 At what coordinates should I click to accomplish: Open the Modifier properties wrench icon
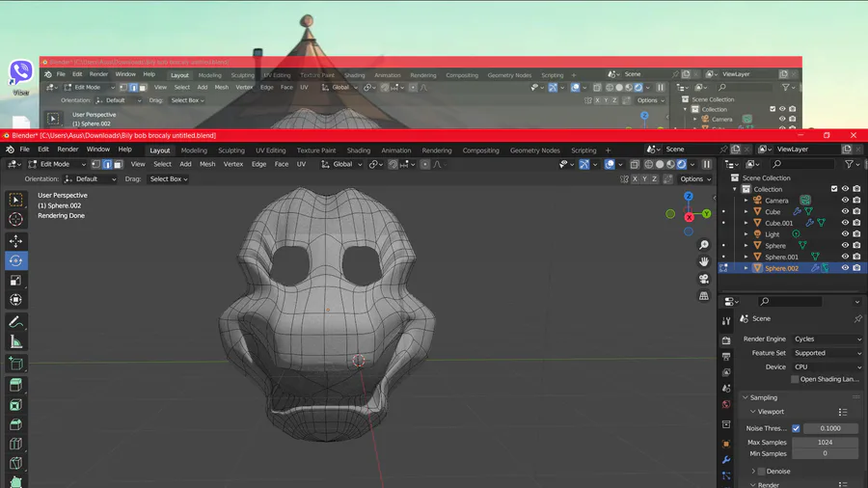pos(726,460)
